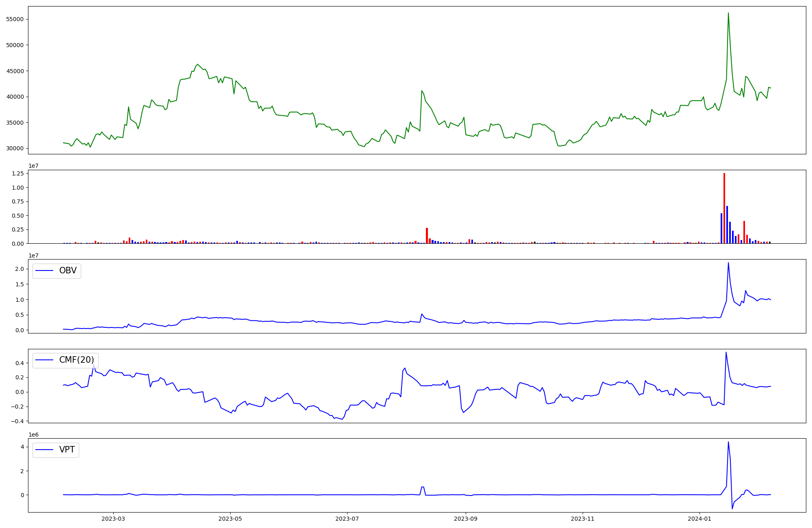Click the 2024-01 x-axis date label
Image resolution: width=812 pixels, height=528 pixels.
tap(700, 518)
